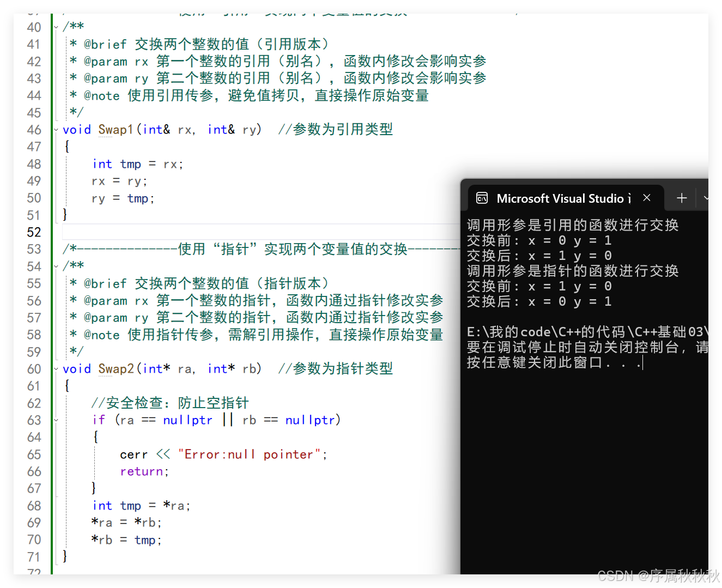Collapse the Swap2 function at line 60
The image size is (722, 588).
(x=56, y=369)
